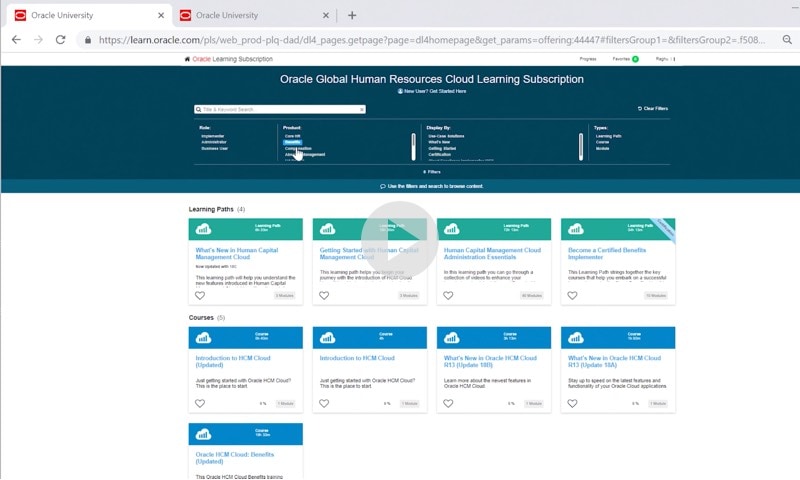Close the first Oracle University tab

[161, 15]
